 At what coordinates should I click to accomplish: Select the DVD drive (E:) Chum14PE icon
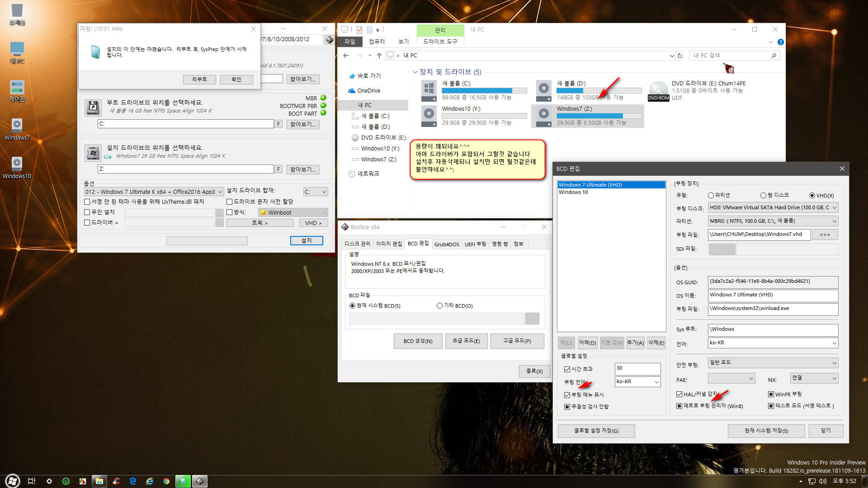coord(658,91)
